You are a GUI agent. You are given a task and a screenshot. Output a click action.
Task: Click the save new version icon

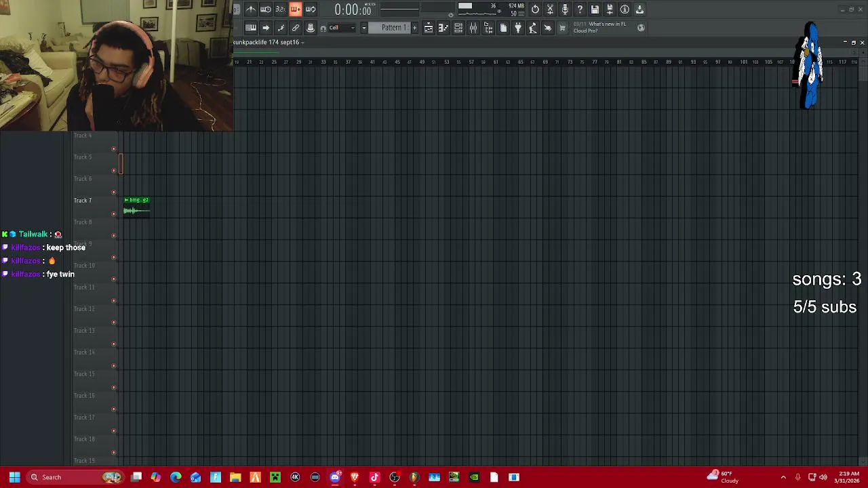[610, 9]
